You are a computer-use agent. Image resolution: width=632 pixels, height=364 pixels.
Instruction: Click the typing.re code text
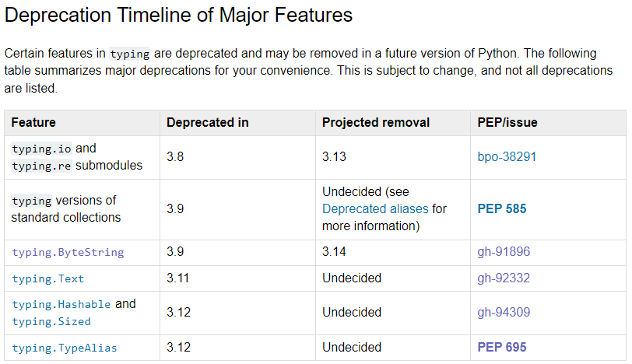(x=42, y=166)
